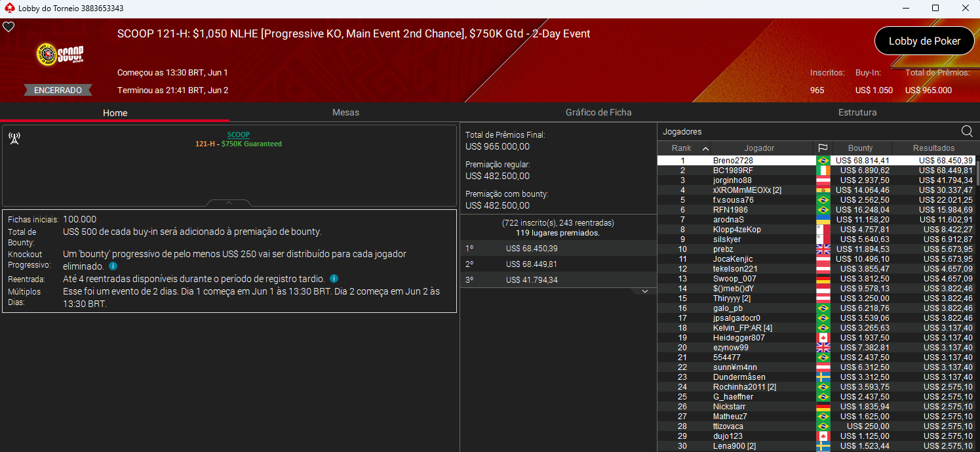Sort players by Bounty column
The height and width of the screenshot is (452, 980).
(861, 148)
